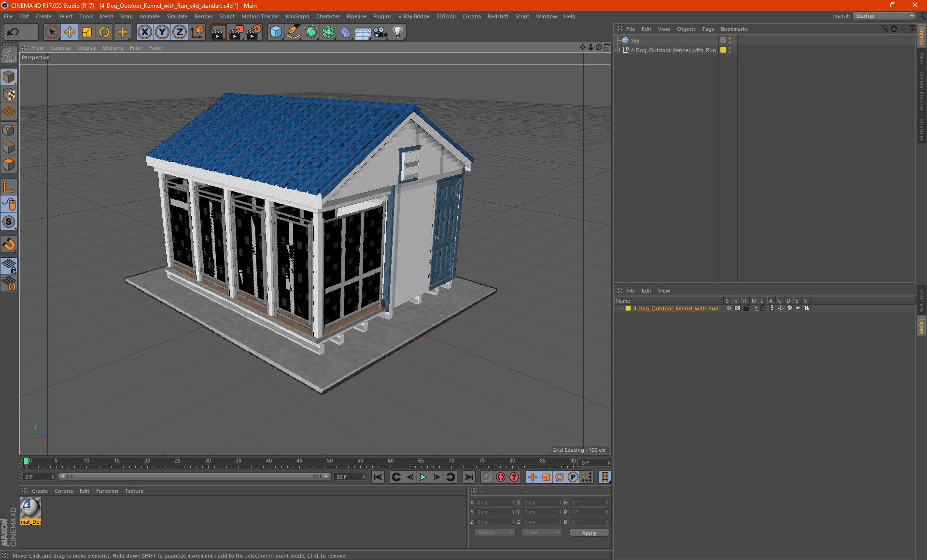Screen dimensions: 927x560
Task: Open the Workplane lock icon
Action: 9,266
